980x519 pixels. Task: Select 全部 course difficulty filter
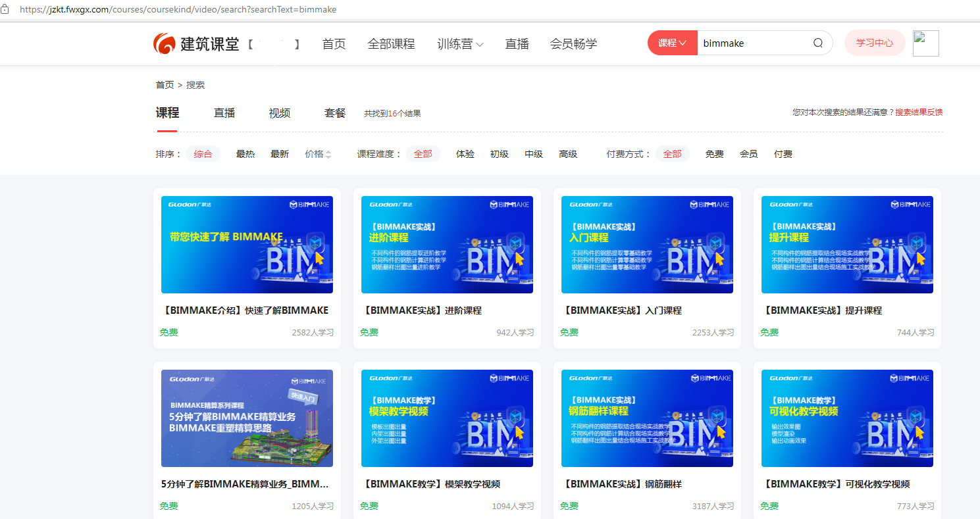pyautogui.click(x=423, y=154)
